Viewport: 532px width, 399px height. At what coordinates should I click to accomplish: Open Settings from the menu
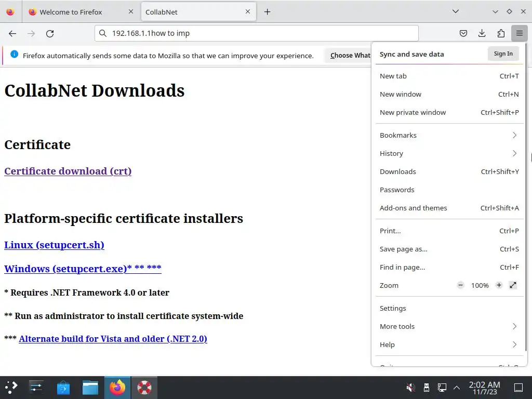click(x=449, y=308)
